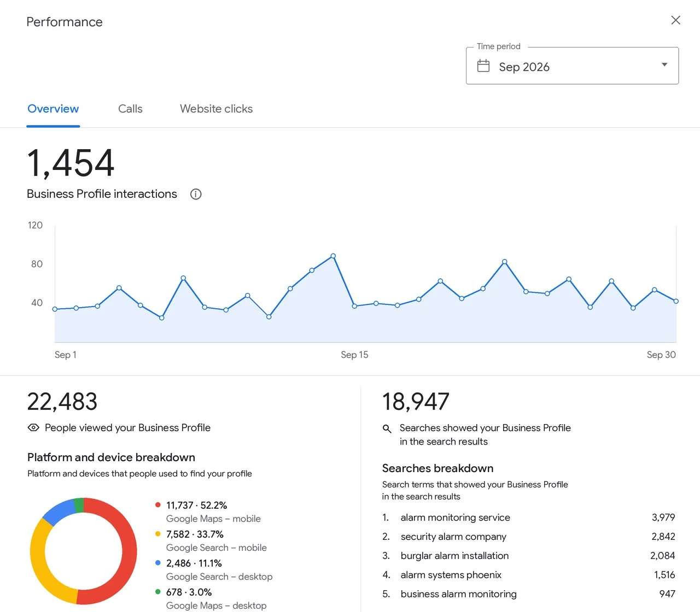Click the 'Google Maps – mobile' label
Image resolution: width=700 pixels, height=612 pixels.
pos(213,519)
